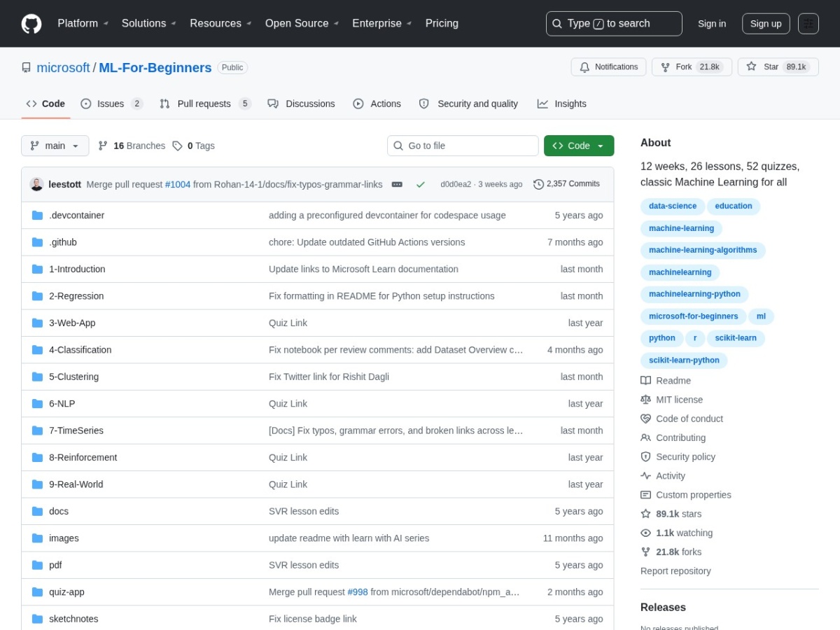Click the Go to file search field

point(463,146)
